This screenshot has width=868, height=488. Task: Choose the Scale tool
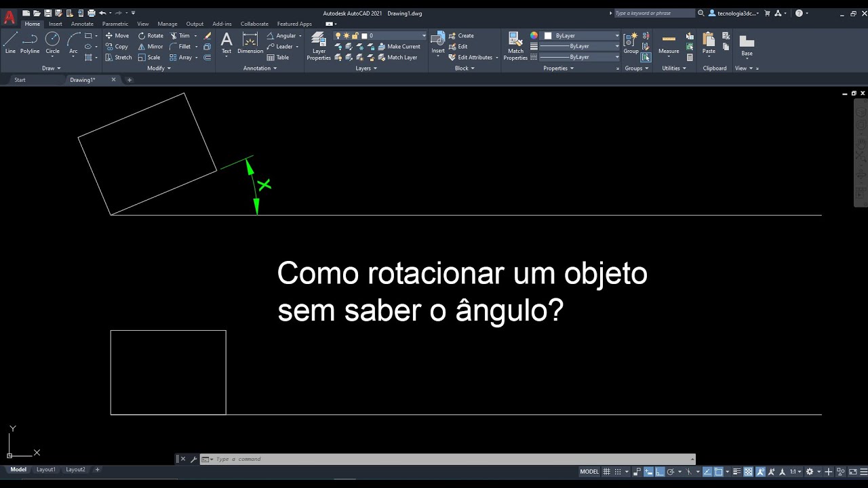coord(149,58)
